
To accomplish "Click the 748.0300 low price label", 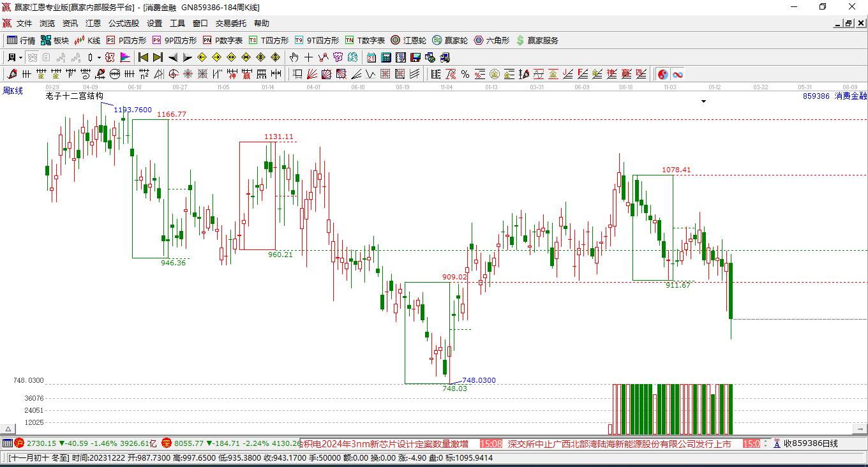I will [x=479, y=380].
